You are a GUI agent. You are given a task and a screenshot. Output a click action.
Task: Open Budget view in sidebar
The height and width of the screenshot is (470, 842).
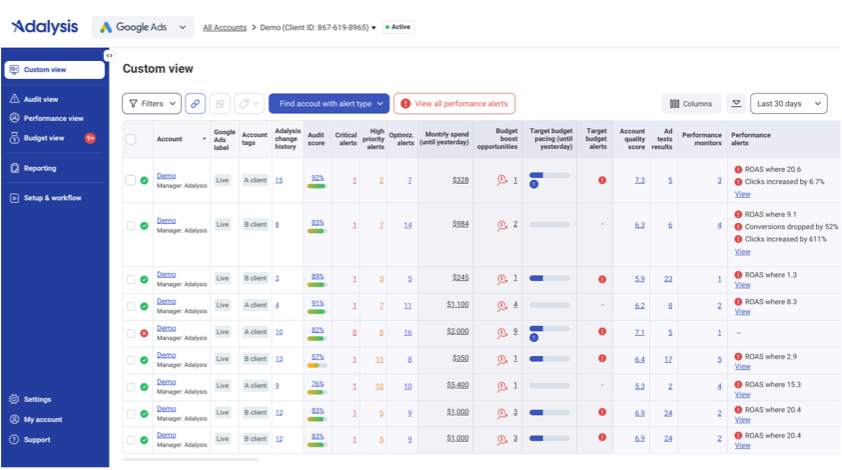point(44,138)
